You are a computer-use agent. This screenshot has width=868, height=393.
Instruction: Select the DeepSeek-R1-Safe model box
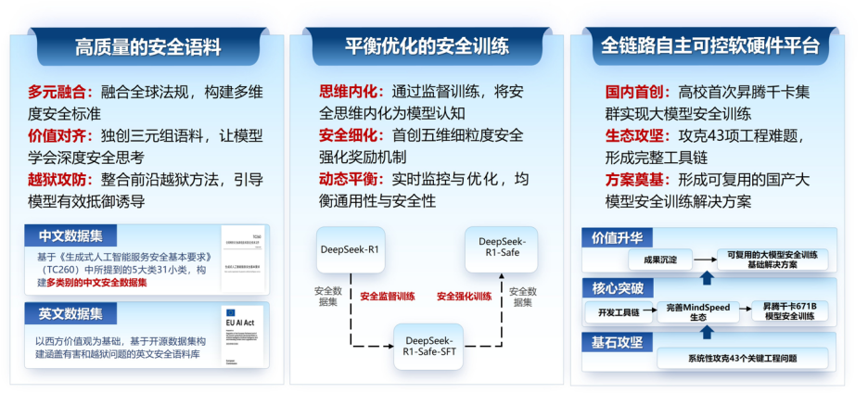click(501, 249)
